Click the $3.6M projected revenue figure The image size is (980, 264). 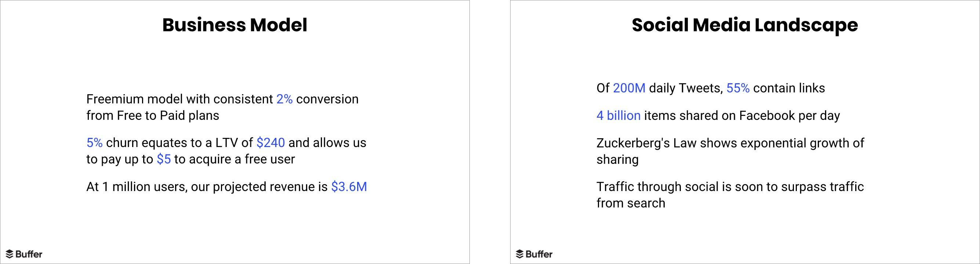[x=349, y=187]
